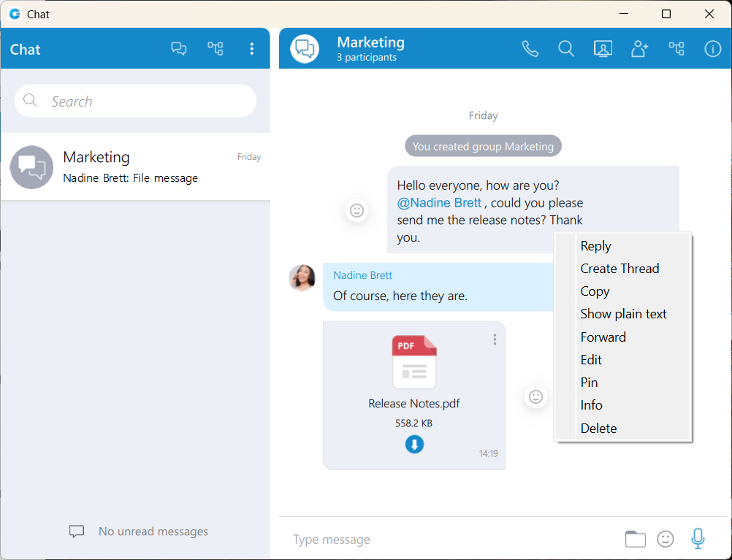Open threads icon in conversation header
The height and width of the screenshot is (560, 732).
(676, 48)
